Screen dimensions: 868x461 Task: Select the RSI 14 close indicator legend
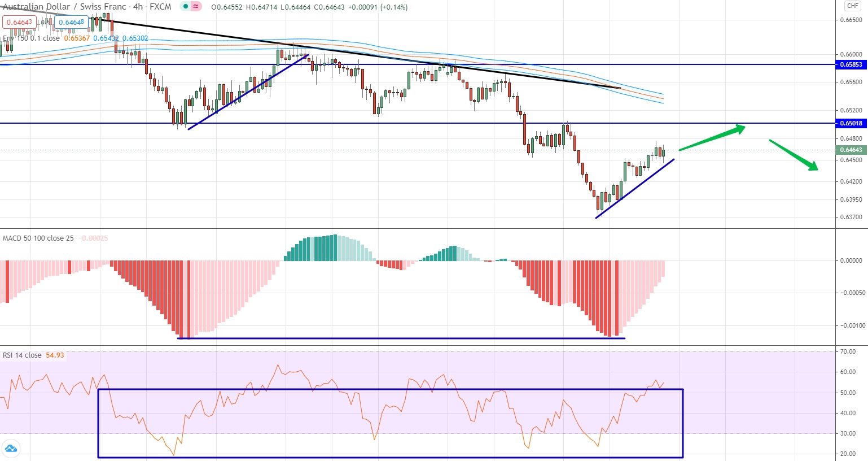[22, 355]
